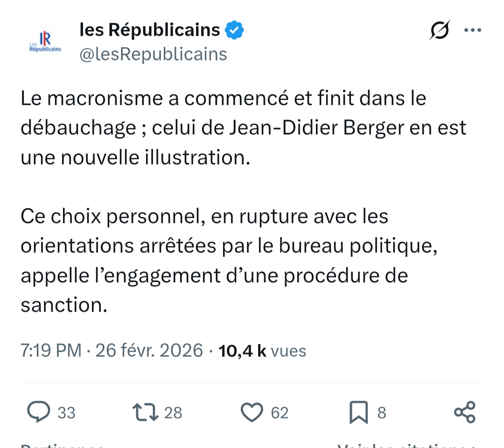
Task: Click the blue verified badge
Action: coord(234,30)
